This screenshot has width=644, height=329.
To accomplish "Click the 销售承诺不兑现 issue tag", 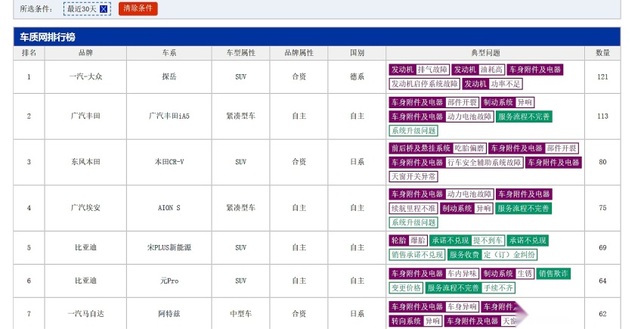I will point(417,255).
